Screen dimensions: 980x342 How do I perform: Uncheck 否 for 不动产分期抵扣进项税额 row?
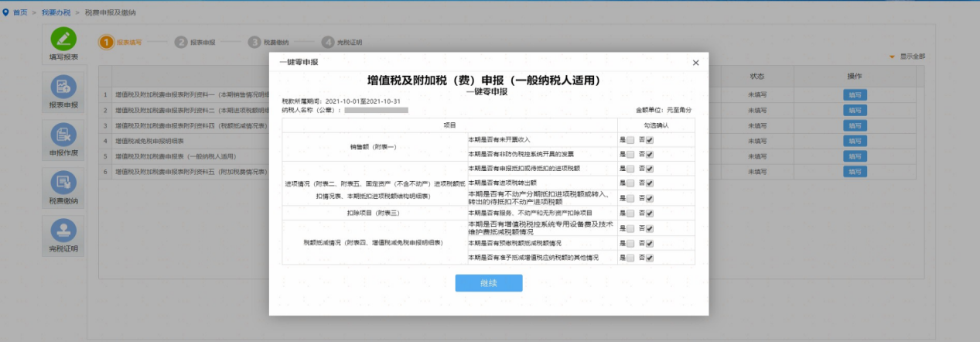coord(650,197)
